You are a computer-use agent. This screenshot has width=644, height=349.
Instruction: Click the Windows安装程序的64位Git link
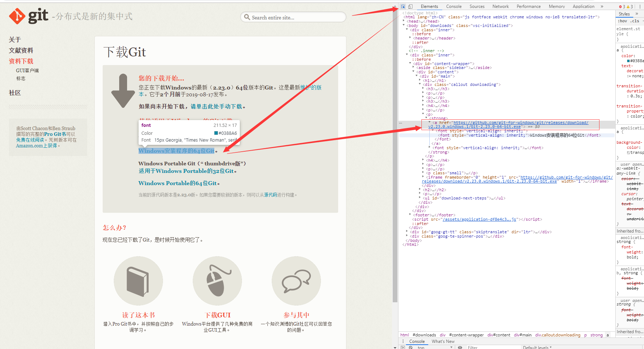(176, 151)
